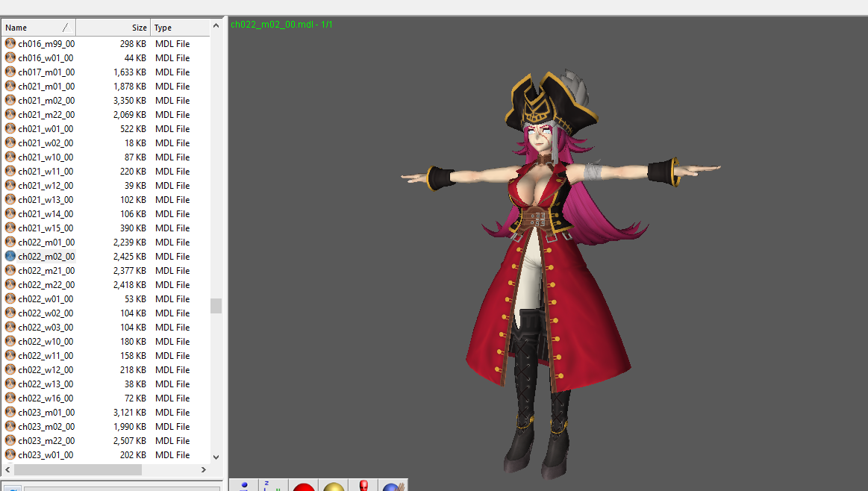
Task: Select the file named ch022_w12_00
Action: [46, 370]
